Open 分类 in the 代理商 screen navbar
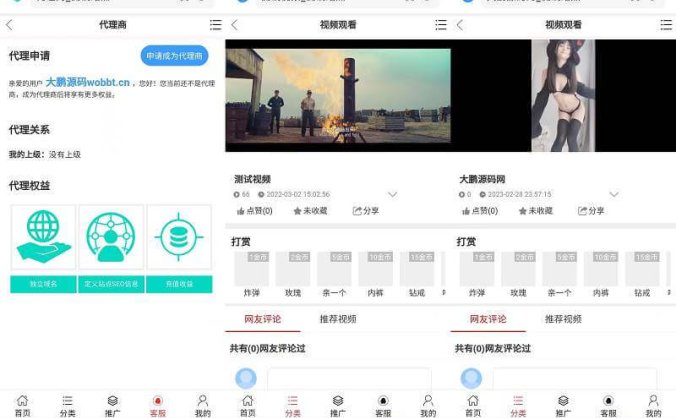This screenshot has height=418, width=676. tap(67, 406)
